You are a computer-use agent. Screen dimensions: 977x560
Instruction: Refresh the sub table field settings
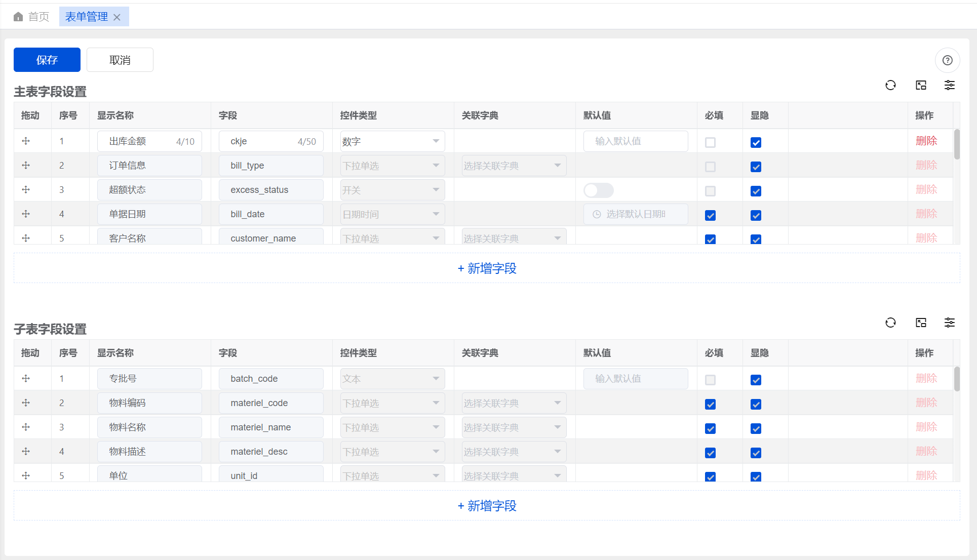(890, 323)
